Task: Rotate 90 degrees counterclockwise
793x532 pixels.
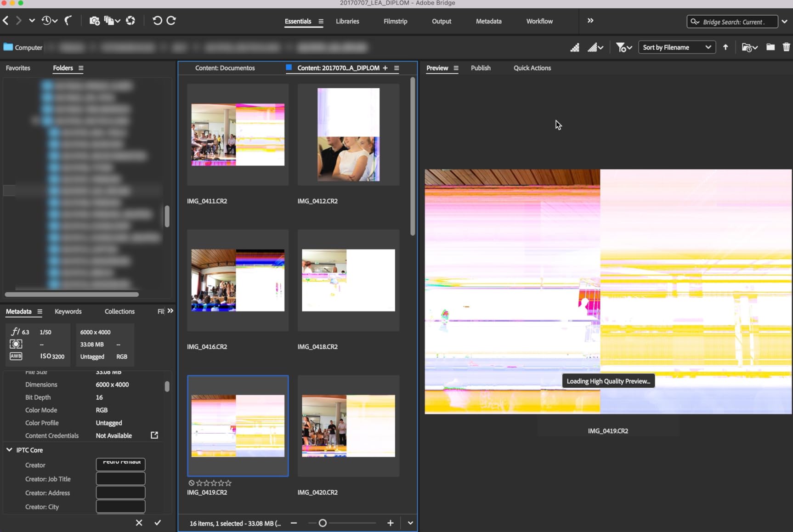Action: 157,21
